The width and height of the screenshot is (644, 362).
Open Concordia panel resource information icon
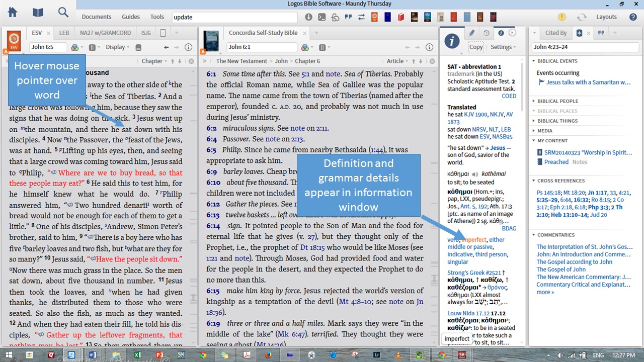click(x=429, y=47)
